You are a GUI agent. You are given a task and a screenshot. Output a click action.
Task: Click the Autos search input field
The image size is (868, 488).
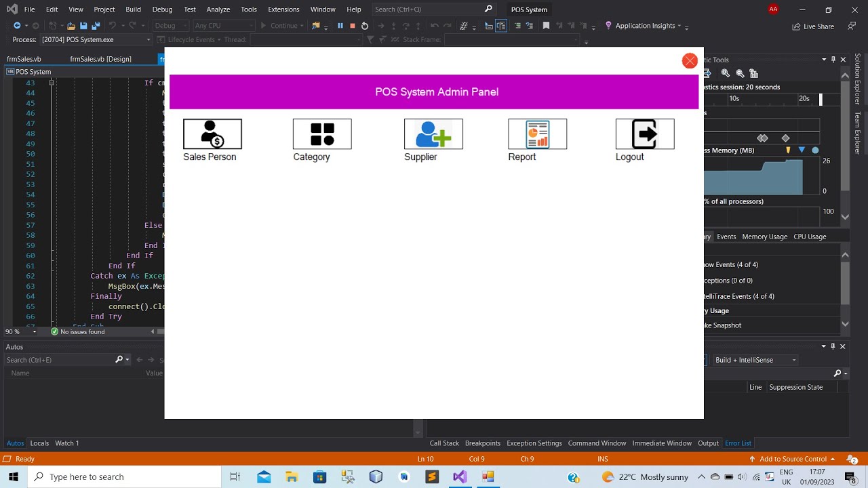click(x=60, y=360)
